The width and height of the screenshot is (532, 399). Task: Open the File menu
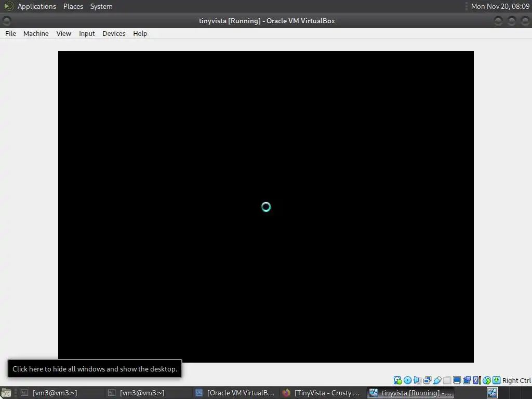point(10,34)
